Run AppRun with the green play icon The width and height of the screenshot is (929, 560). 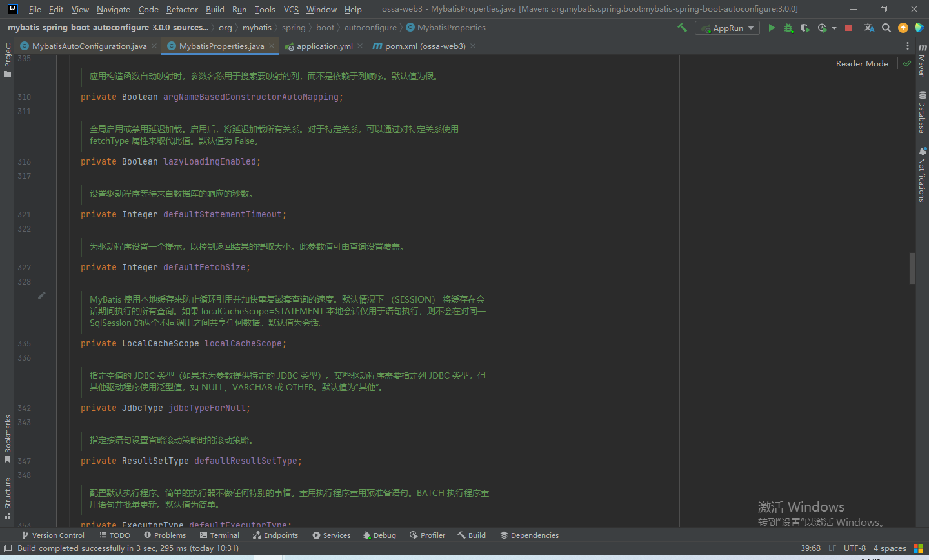pyautogui.click(x=772, y=28)
